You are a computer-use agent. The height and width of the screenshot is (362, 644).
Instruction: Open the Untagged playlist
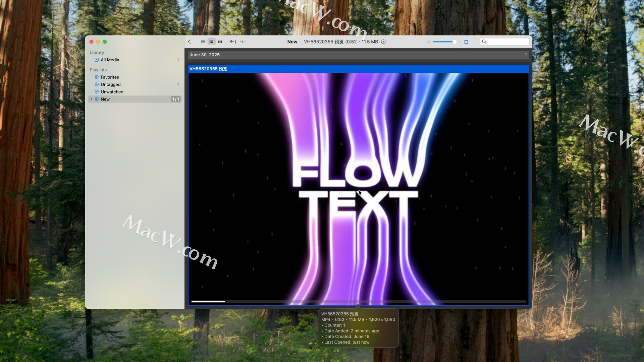click(x=135, y=84)
